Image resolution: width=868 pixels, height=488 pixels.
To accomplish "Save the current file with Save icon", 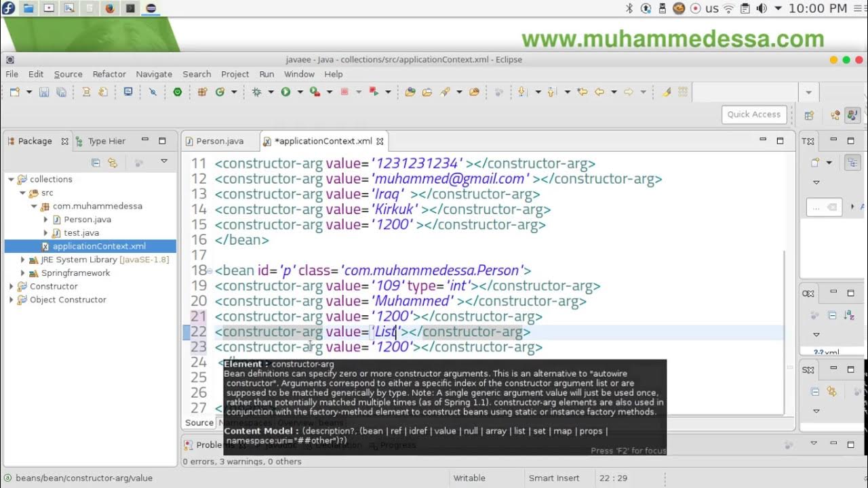I will (x=44, y=92).
